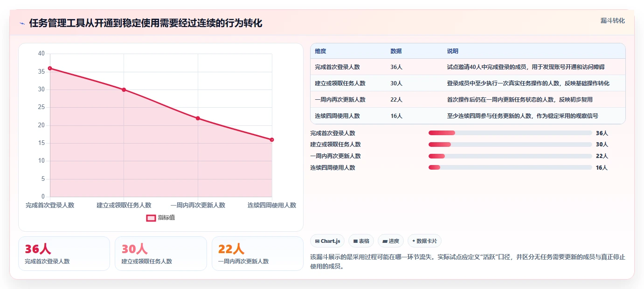Click progress bar for 连续四周使用人数
This screenshot has height=289, width=644.
[510, 167]
